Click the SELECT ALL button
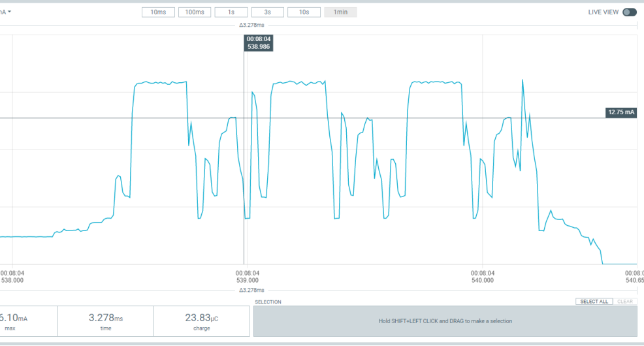Viewport: 644px width, 346px height. tap(594, 301)
